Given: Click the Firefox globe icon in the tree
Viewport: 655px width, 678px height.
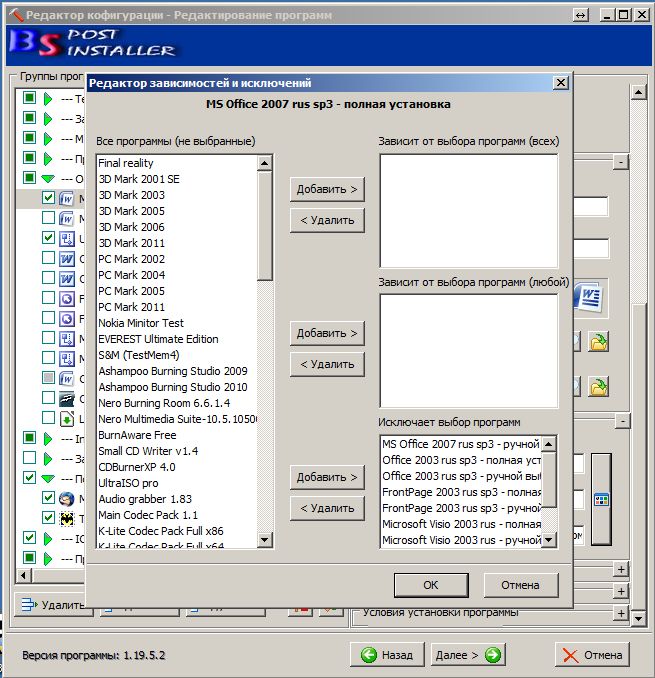Looking at the screenshot, I should [67, 498].
